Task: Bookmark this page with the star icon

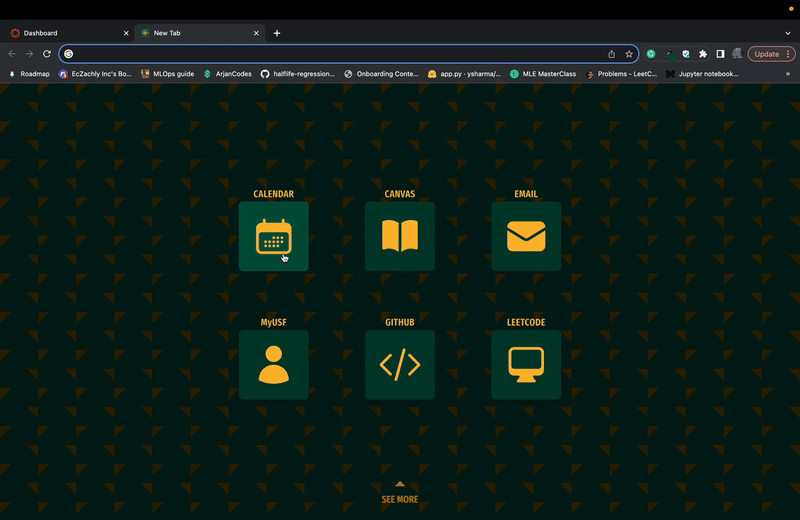Action: 629,54
